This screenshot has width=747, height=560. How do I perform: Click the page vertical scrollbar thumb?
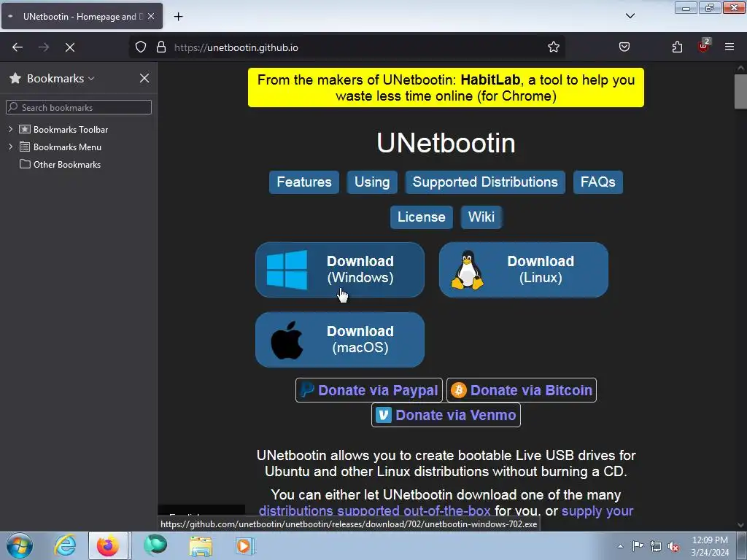(740, 91)
